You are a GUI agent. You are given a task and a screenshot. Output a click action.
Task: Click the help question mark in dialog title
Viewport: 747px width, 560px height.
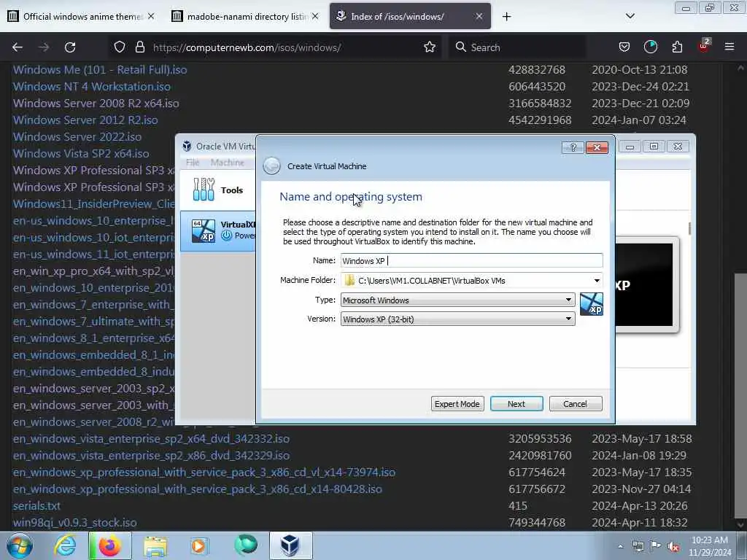coord(573,147)
